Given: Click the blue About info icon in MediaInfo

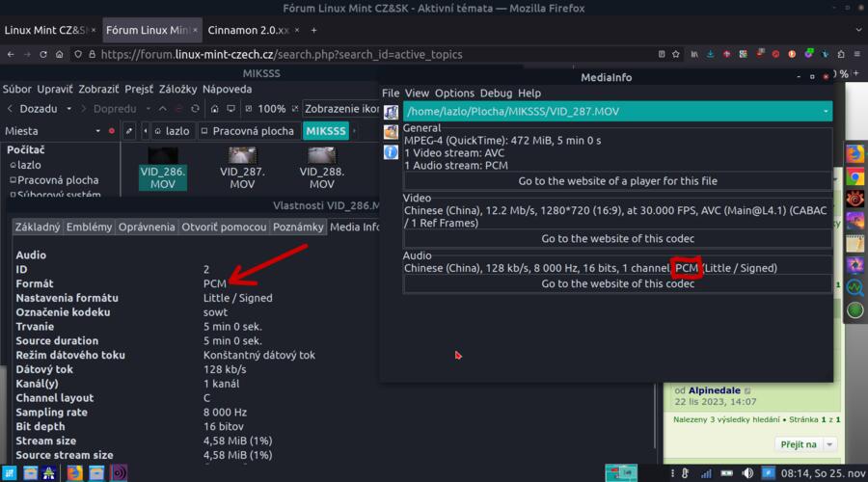Looking at the screenshot, I should tap(391, 152).
